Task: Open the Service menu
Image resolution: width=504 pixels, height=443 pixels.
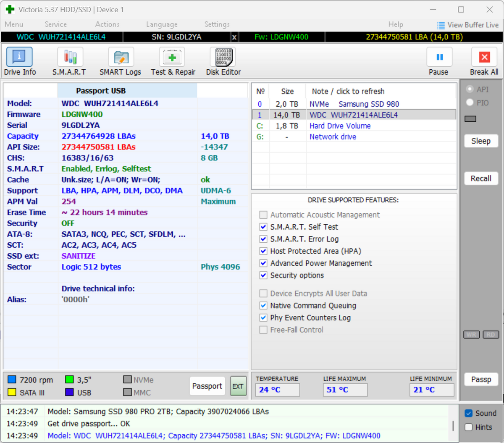Action: (x=55, y=25)
